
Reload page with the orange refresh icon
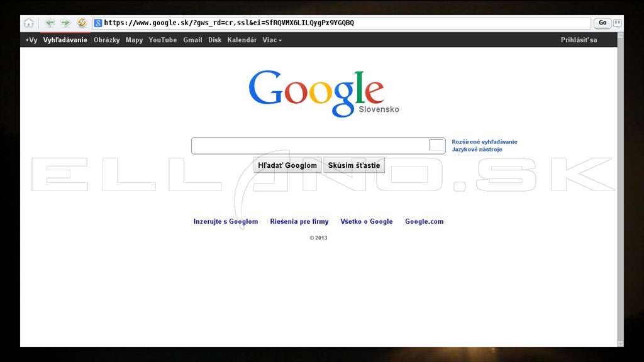click(x=82, y=23)
